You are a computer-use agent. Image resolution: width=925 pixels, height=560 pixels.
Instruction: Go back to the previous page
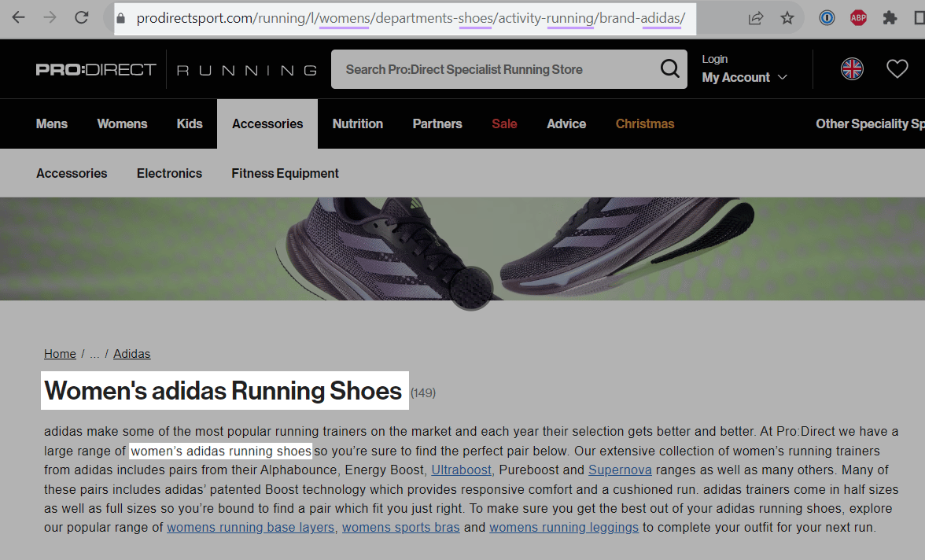(18, 18)
